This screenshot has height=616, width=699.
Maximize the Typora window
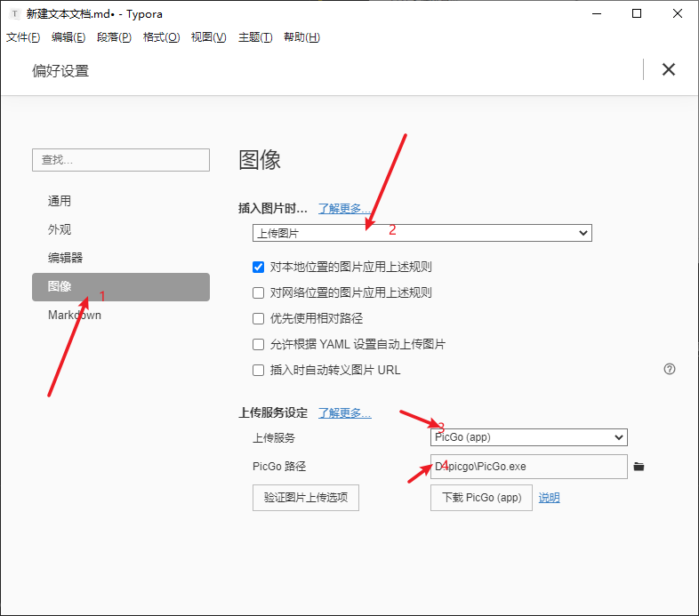tap(637, 14)
